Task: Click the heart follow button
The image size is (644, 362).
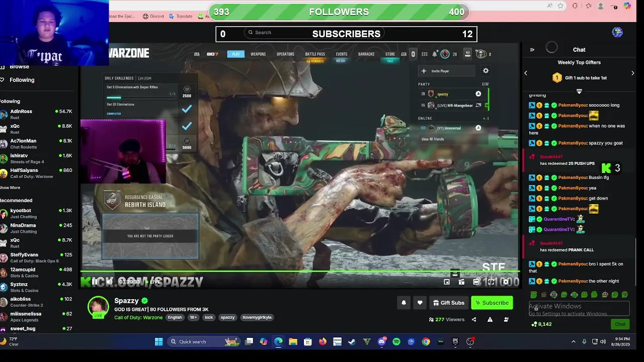Action: click(x=420, y=303)
